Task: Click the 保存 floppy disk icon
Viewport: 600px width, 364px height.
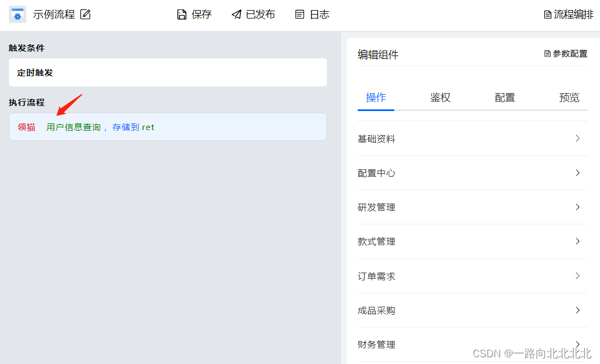Action: [182, 15]
